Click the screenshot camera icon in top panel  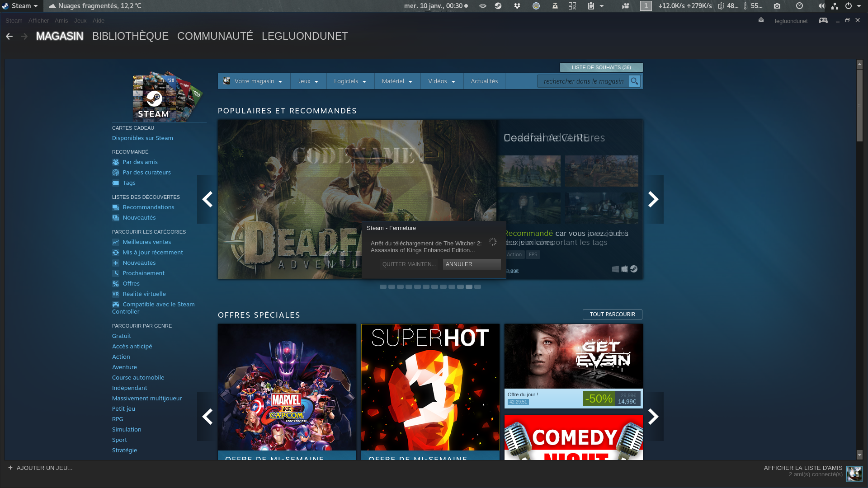click(x=777, y=6)
